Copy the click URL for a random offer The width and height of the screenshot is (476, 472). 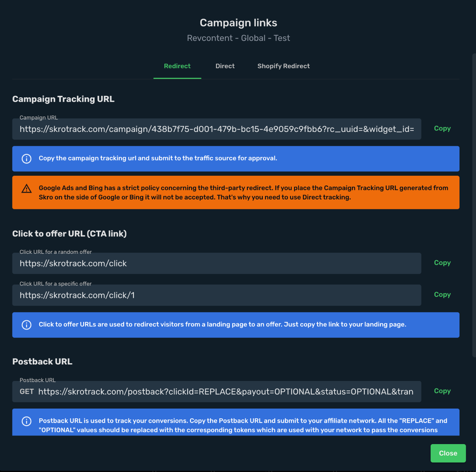point(442,263)
